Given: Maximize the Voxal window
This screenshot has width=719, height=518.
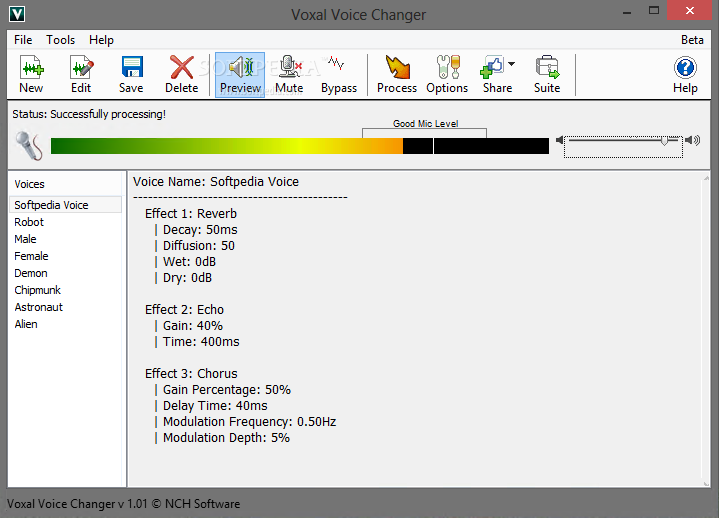Looking at the screenshot, I should pyautogui.click(x=654, y=11).
